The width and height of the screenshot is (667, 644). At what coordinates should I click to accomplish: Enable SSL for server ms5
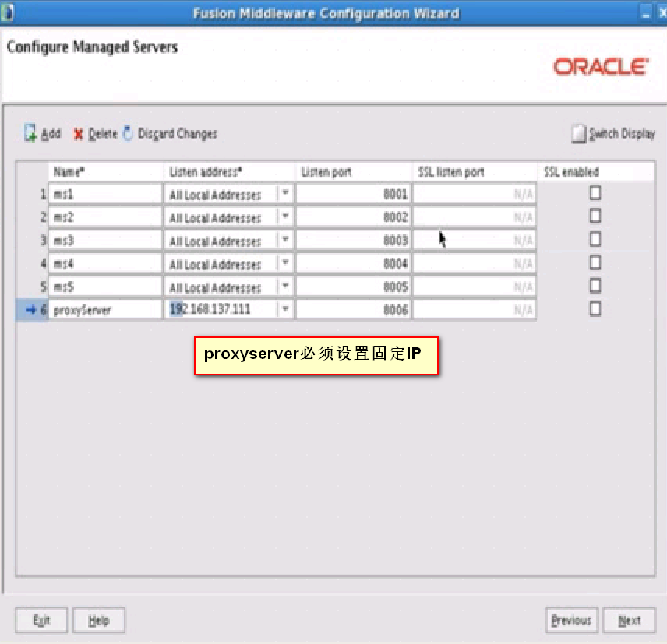point(595,286)
